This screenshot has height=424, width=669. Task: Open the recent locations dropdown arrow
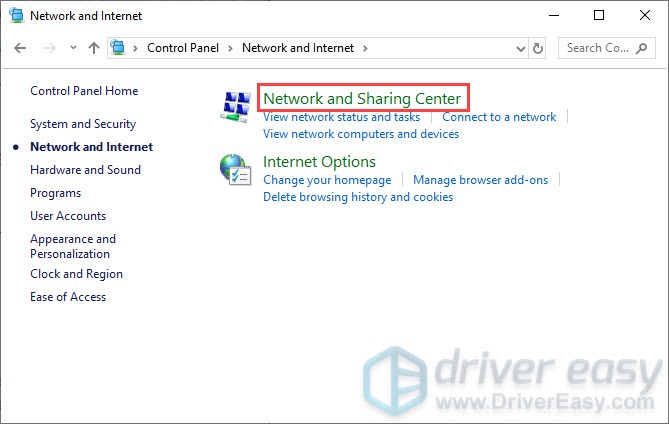coord(71,48)
